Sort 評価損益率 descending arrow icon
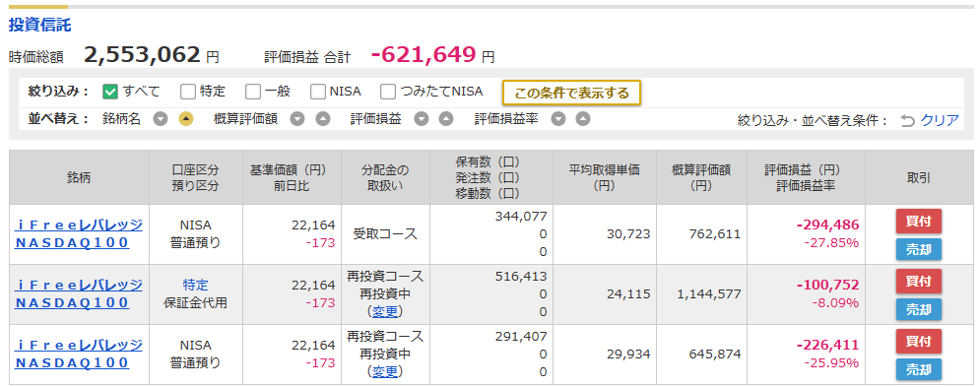Image resolution: width=980 pixels, height=387 pixels. [x=558, y=119]
